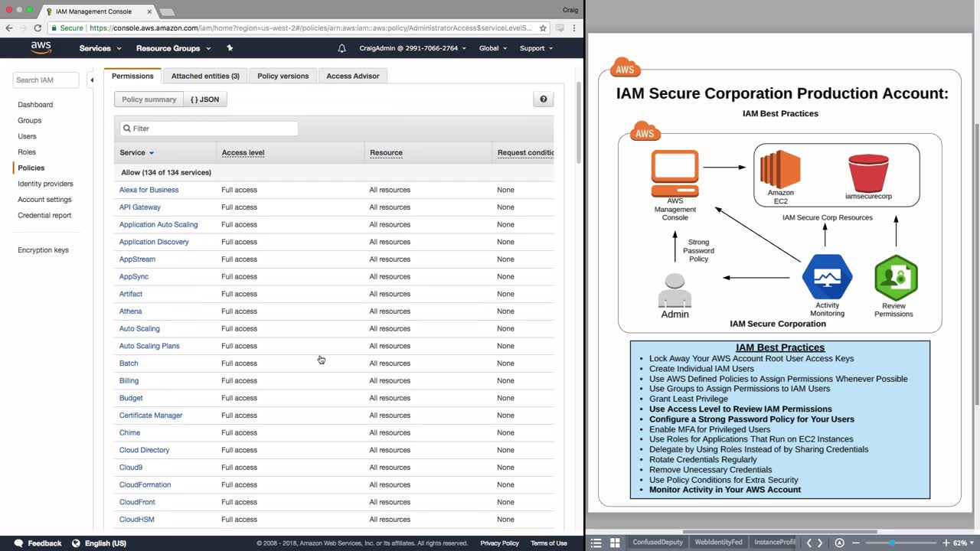Show the slide grid view icon
The height and width of the screenshot is (551, 980).
(x=615, y=543)
